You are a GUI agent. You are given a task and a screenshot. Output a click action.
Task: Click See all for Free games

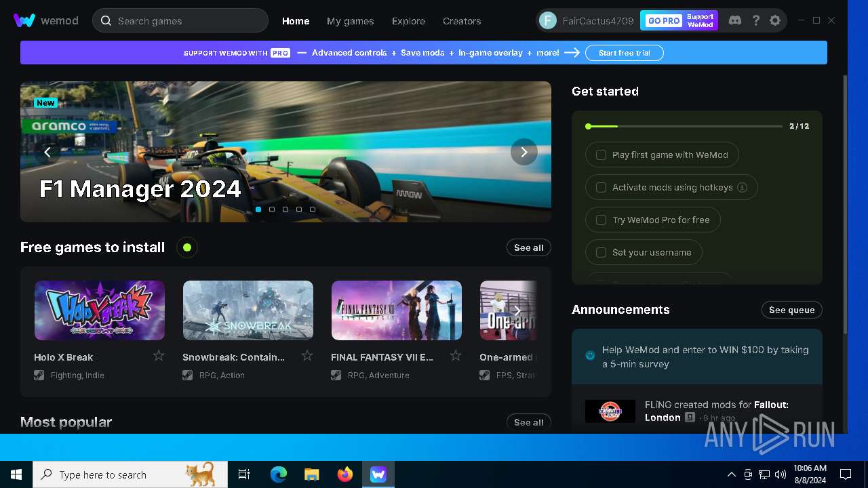(529, 247)
